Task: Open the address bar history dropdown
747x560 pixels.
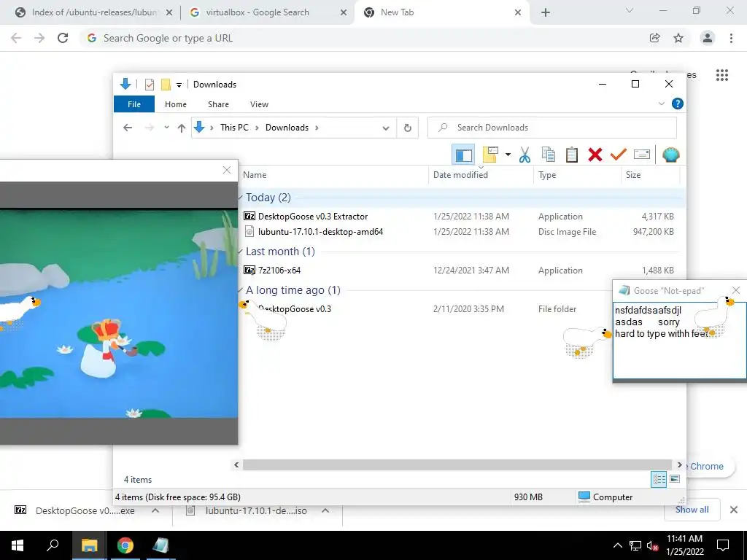Action: (385, 128)
